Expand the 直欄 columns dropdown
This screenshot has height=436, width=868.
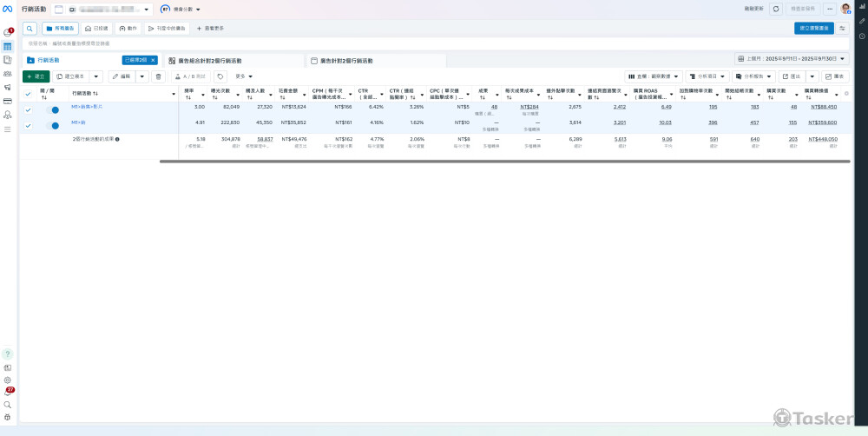tap(653, 76)
